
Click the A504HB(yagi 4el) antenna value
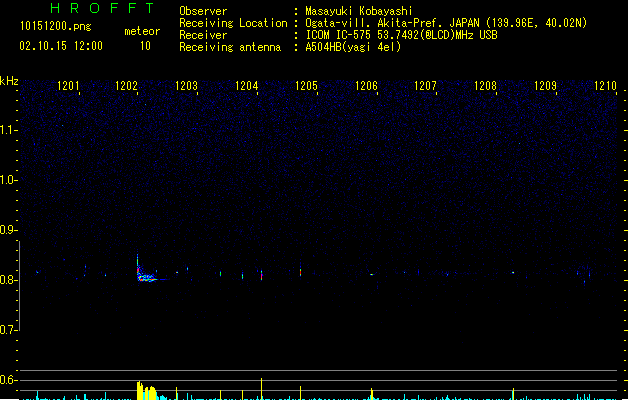click(353, 47)
